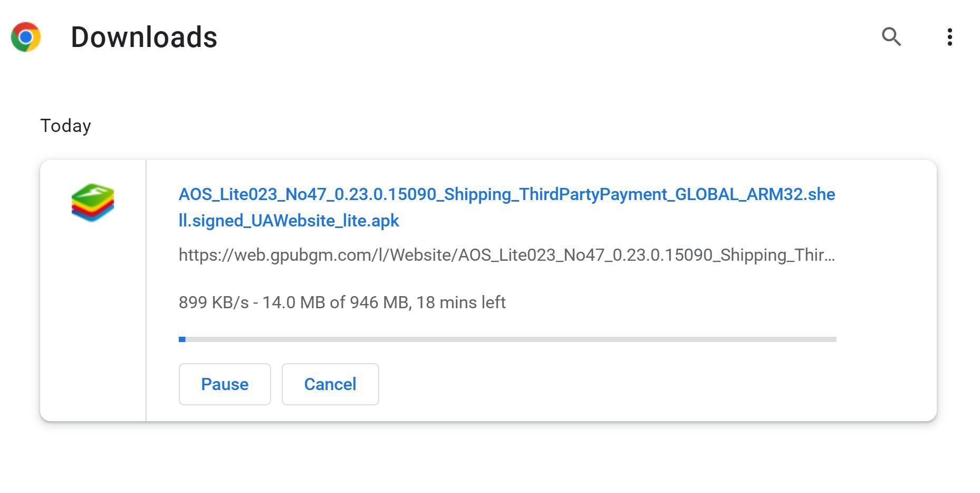Open the search downloads magnifier
Screen dimensions: 980x493
point(891,37)
